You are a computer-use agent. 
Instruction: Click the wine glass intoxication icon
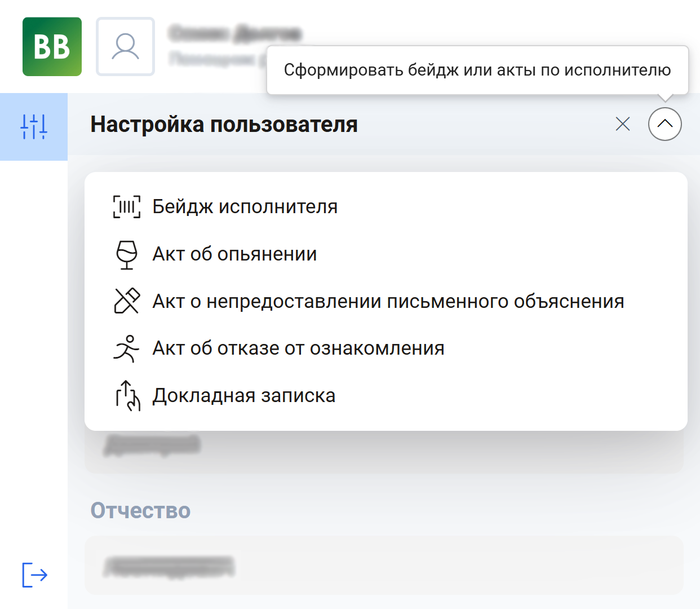127,255
